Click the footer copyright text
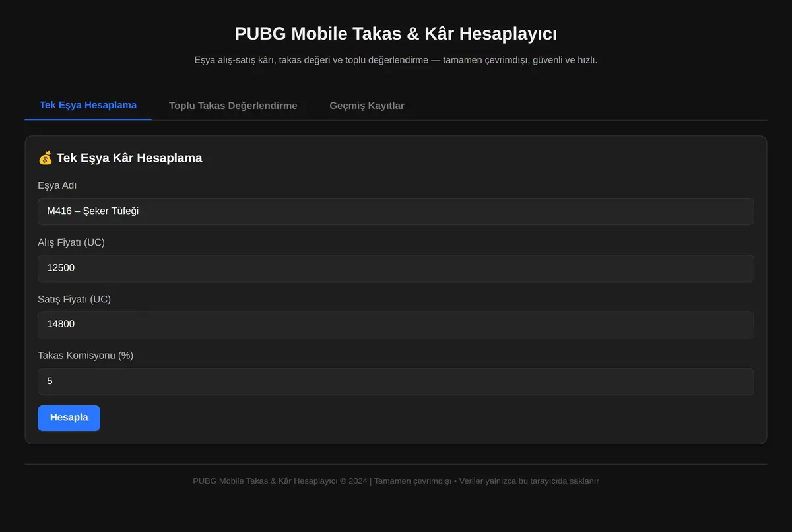Viewport: 792px width, 532px height. pos(396,481)
